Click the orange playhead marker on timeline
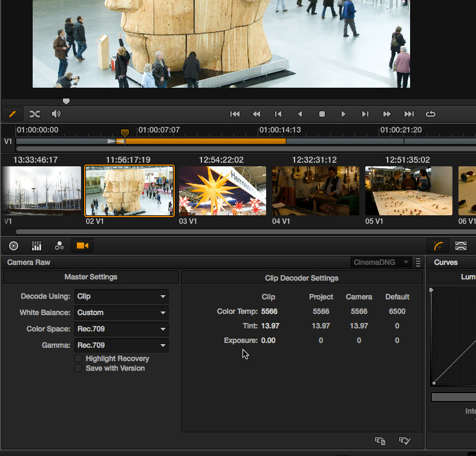 click(x=125, y=133)
